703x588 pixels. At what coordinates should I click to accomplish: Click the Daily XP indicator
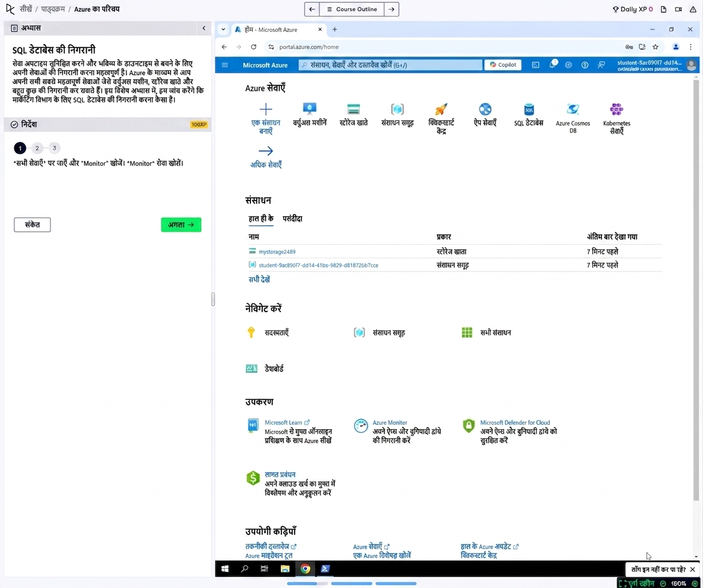[633, 9]
